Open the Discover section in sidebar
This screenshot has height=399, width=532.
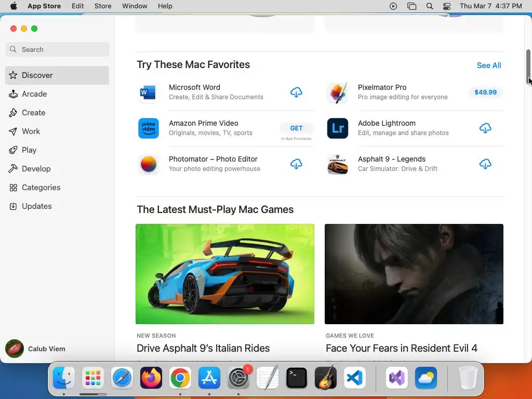pos(57,75)
